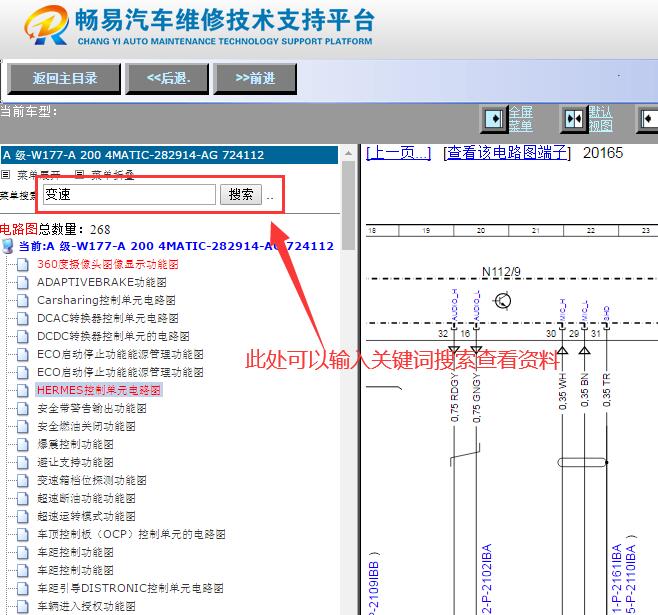658x615 pixels.
Task: Open the 查看该电路图端子 link
Action: [507, 153]
